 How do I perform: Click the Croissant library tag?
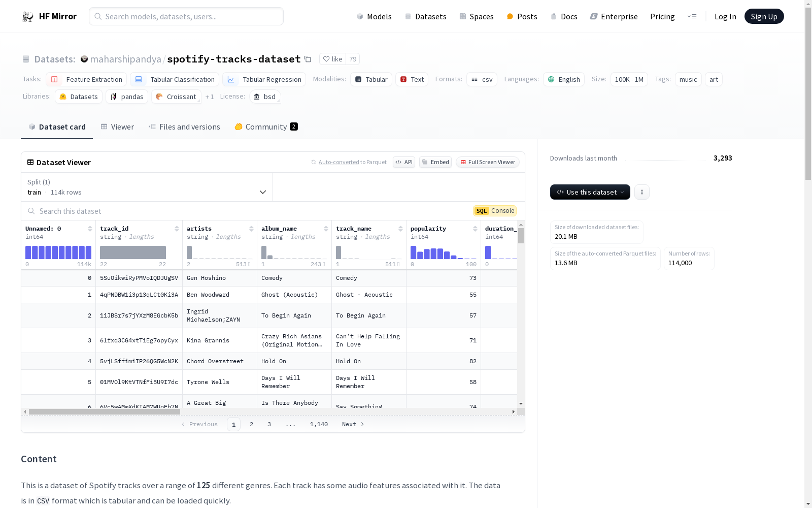pyautogui.click(x=176, y=97)
